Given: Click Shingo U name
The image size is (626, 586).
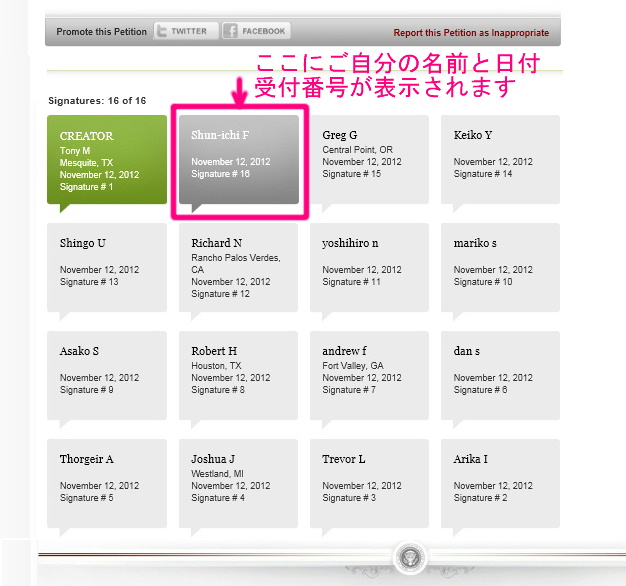Looking at the screenshot, I should [x=83, y=243].
